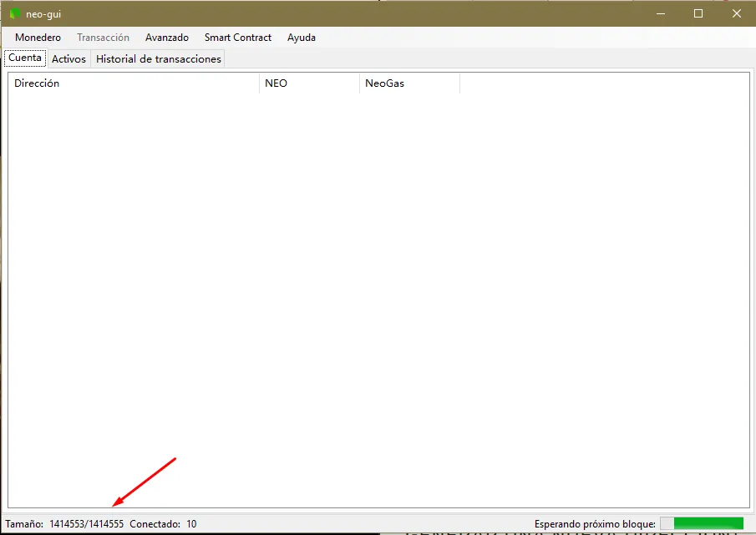Click the Conectado: 10 status text

[163, 524]
